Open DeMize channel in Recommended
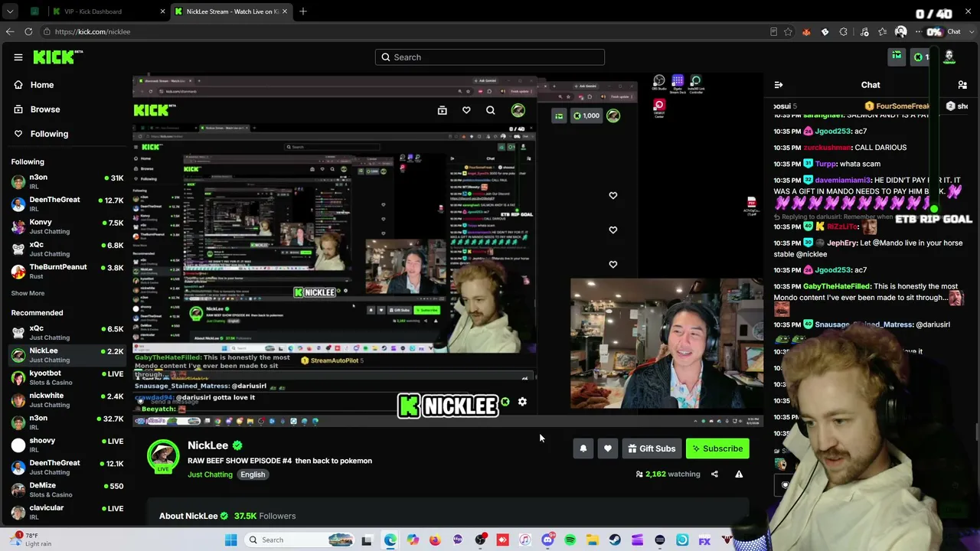The image size is (980, 551). 67,490
